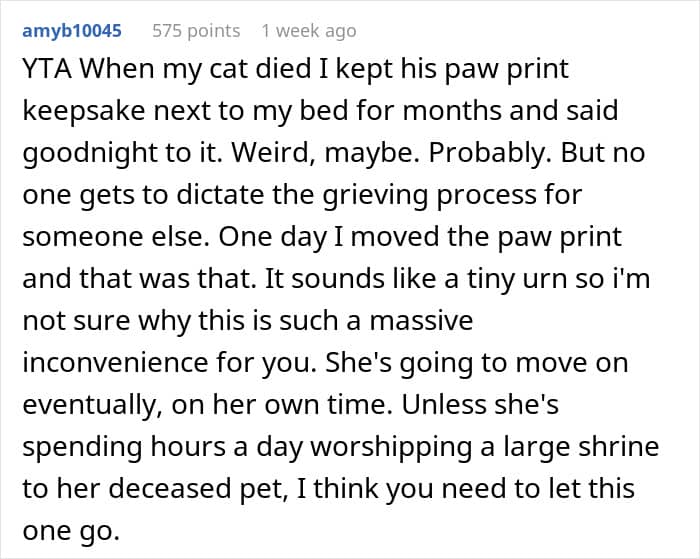This screenshot has width=700, height=559.
Task: Click the words Weird, maybe. Probably.
Action: 392,153
